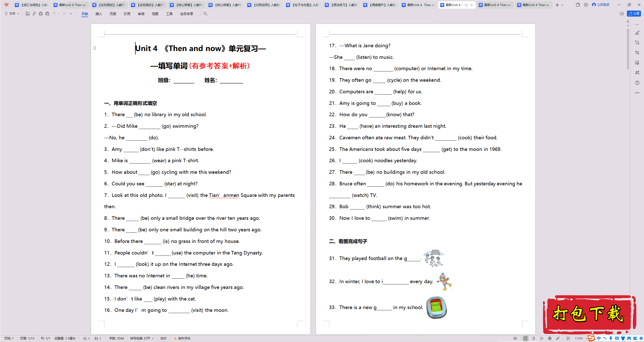This screenshot has height=342, width=644.
Task: Switch to the 【阅读提升】 document tab
Action: pos(380,5)
